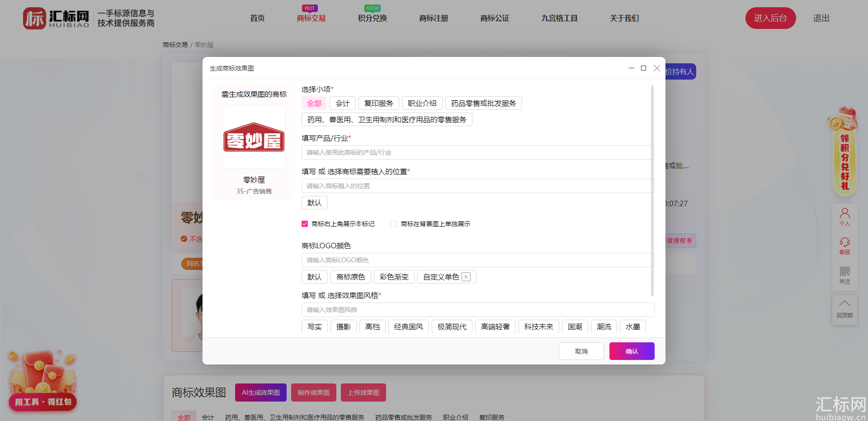Choose the 默认 position button
The height and width of the screenshot is (421, 868).
(x=315, y=203)
